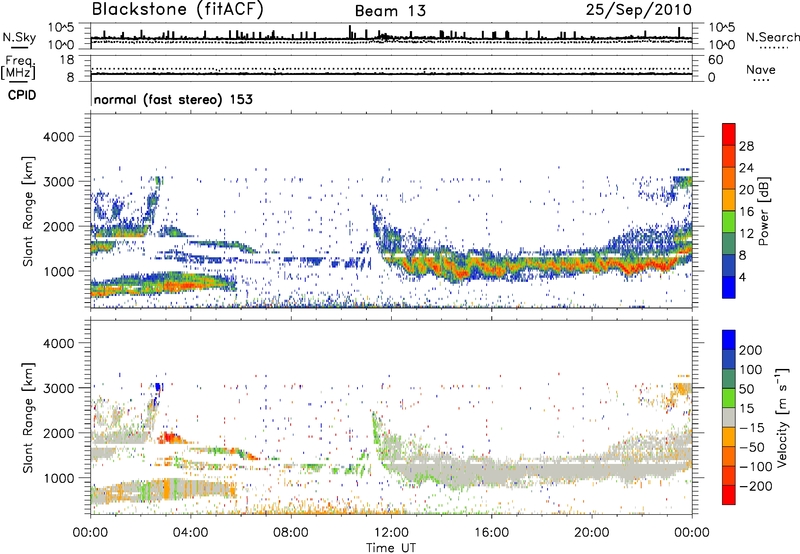Click the "N.Sky" legend label

tap(19, 37)
